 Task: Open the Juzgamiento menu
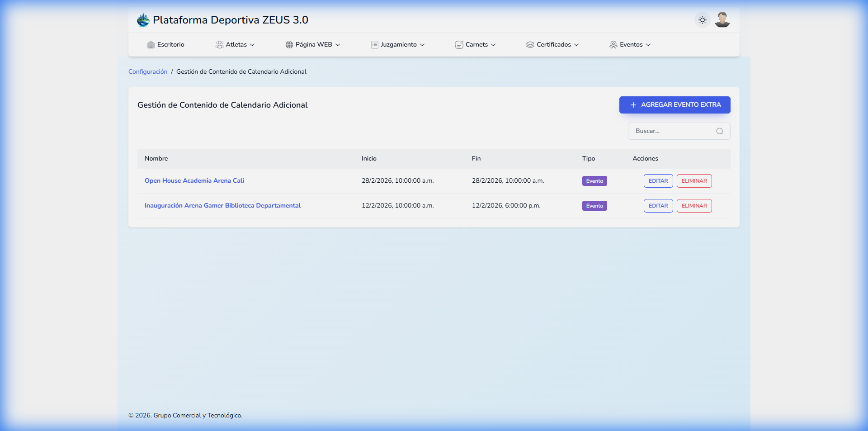(x=399, y=44)
